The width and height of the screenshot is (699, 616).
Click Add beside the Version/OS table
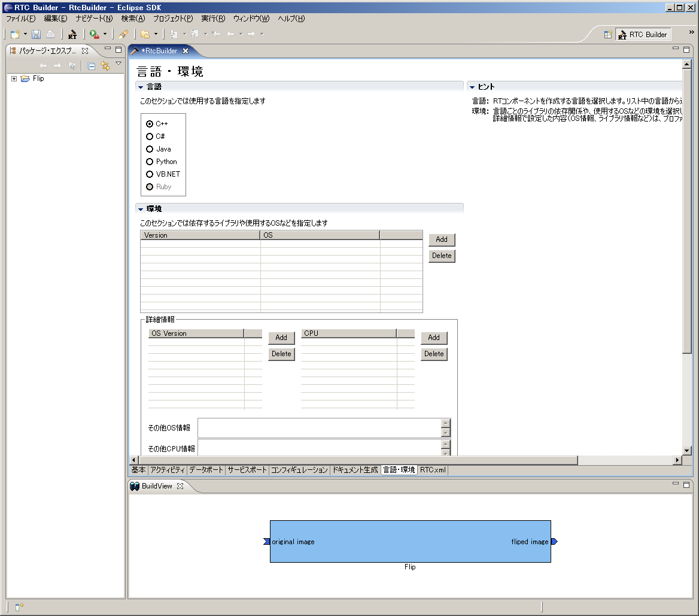pyautogui.click(x=442, y=239)
